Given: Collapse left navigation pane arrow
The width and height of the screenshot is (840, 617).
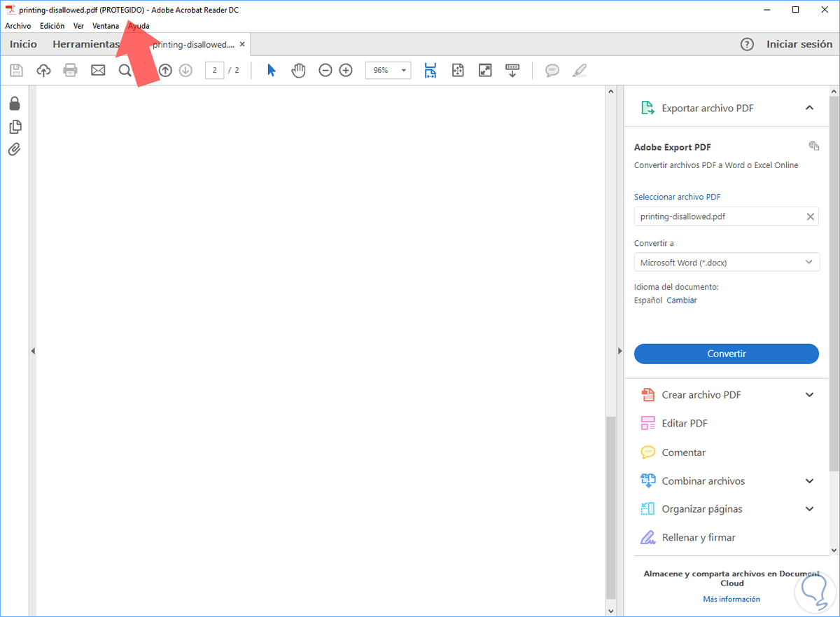Looking at the screenshot, I should [x=33, y=352].
